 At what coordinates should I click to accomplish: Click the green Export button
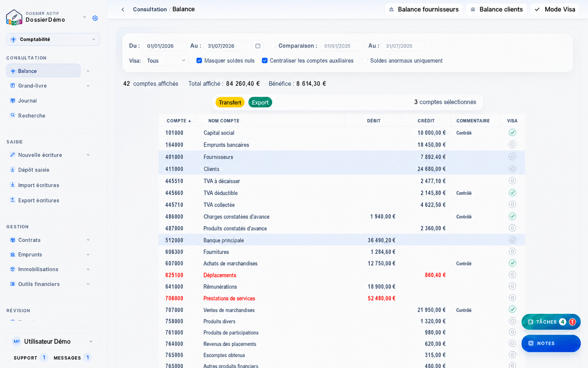click(x=260, y=102)
